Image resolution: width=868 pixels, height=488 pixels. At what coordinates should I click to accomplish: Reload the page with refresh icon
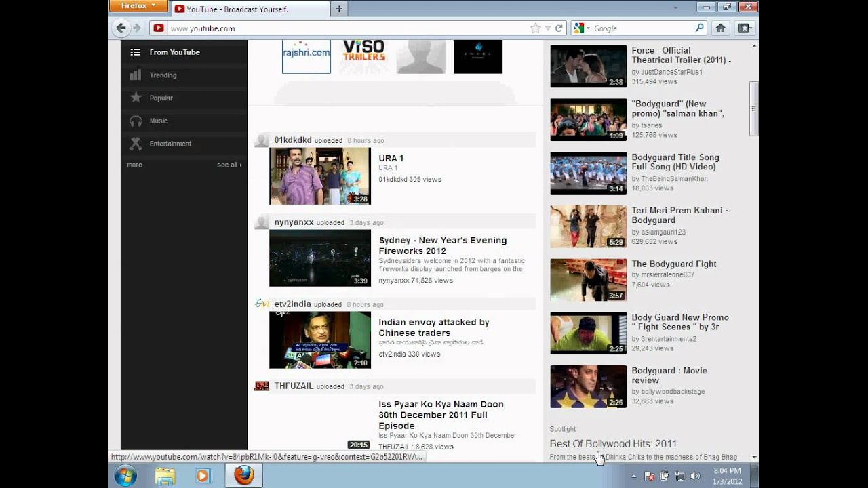[559, 28]
